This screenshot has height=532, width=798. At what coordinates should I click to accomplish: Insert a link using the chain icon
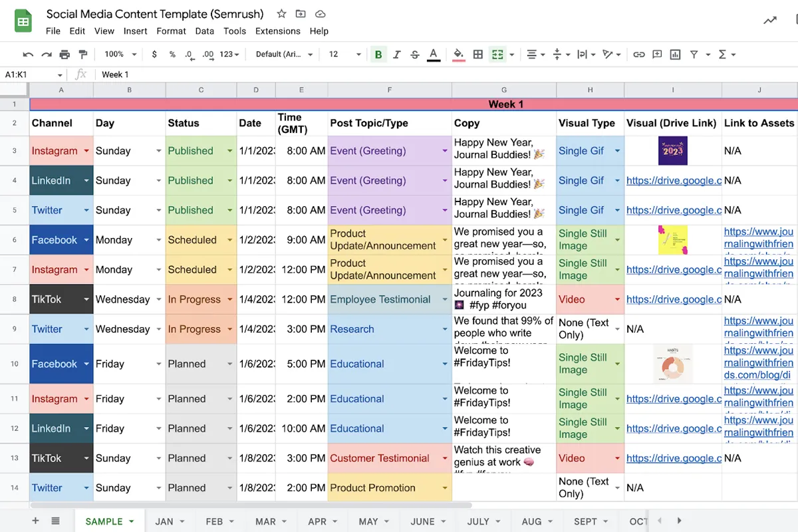pos(638,55)
